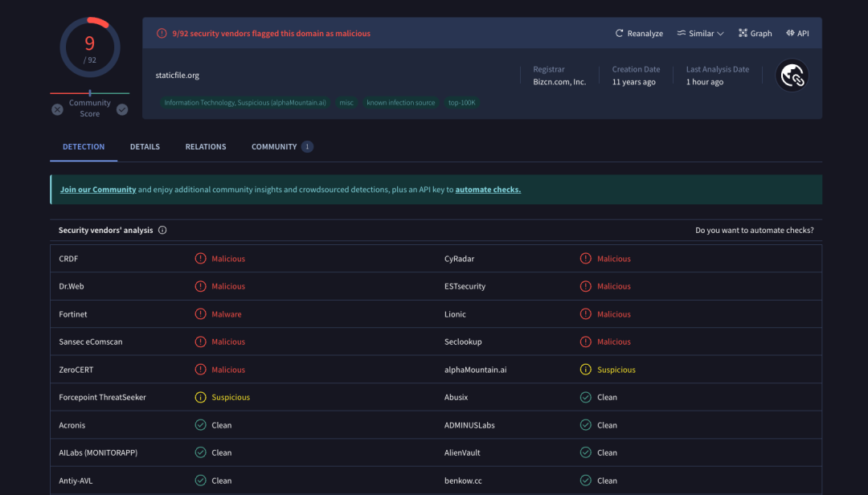868x495 pixels.
Task: Click the domain globe-link icon
Action: [x=792, y=76]
